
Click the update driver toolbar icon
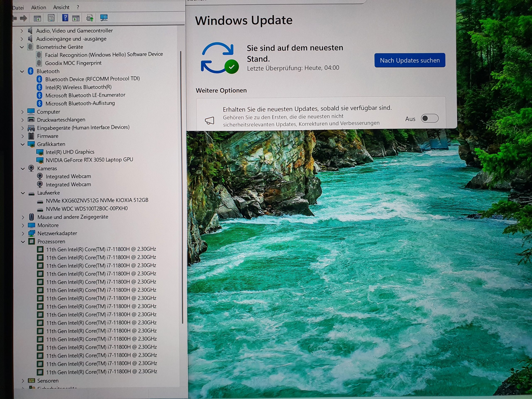coord(90,18)
